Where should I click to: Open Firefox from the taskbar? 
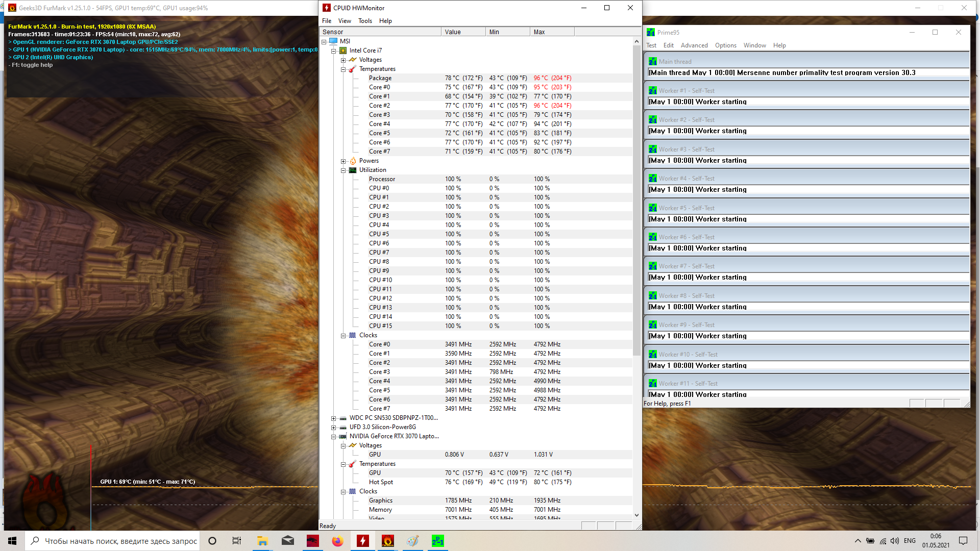coord(338,541)
